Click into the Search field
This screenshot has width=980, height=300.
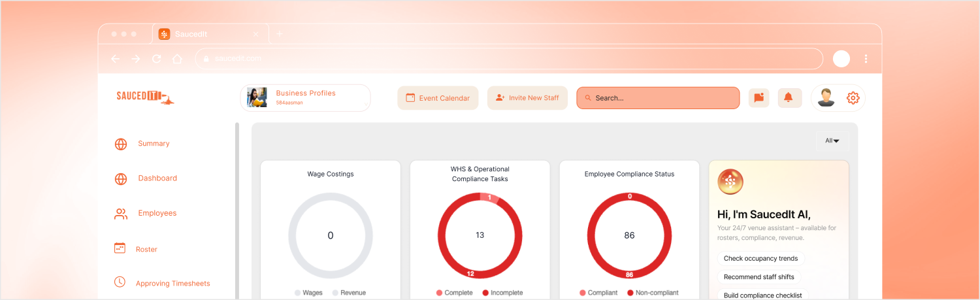coord(658,98)
